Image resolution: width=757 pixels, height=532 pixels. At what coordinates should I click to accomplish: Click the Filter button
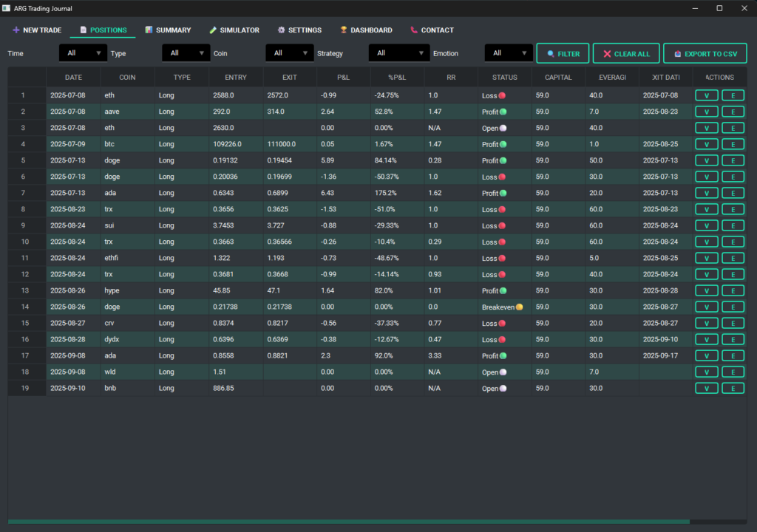tap(563, 53)
